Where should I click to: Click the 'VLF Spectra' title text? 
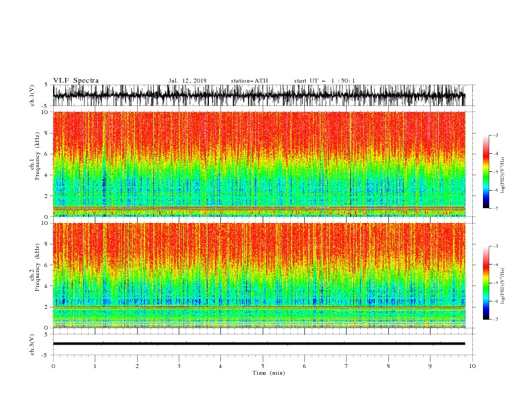(x=76, y=81)
